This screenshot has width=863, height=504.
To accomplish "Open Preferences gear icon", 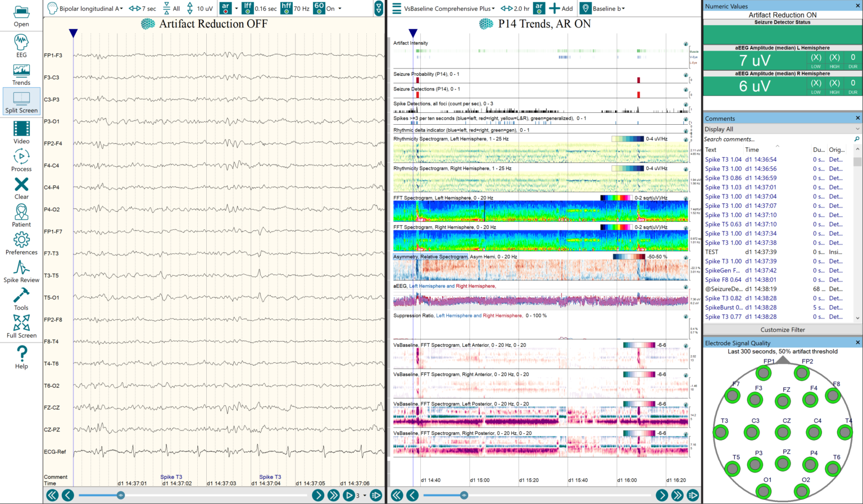I will pyautogui.click(x=21, y=243).
